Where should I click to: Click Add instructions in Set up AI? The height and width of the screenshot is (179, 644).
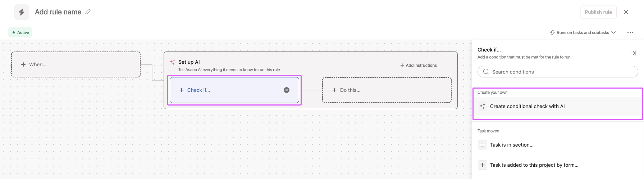pos(419,65)
